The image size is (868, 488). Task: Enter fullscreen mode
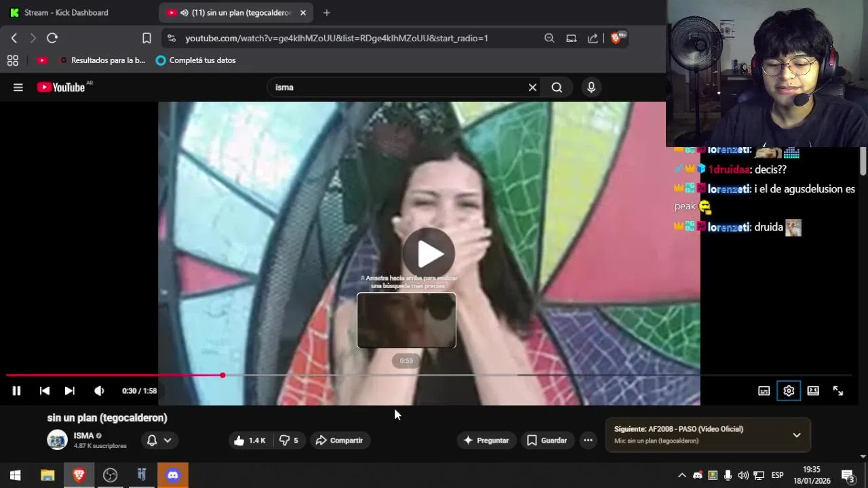(x=838, y=390)
